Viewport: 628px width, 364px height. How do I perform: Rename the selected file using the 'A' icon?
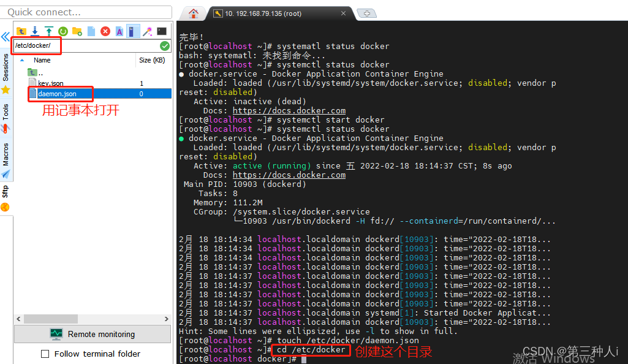point(119,31)
